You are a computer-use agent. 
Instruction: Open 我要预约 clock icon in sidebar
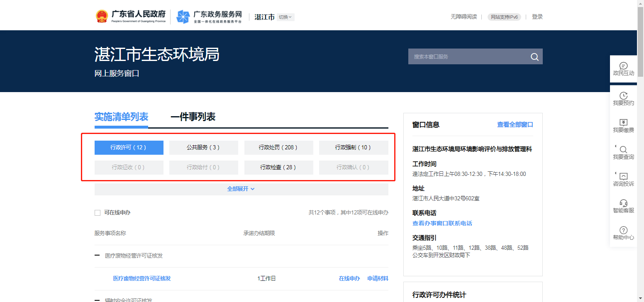coord(623,96)
